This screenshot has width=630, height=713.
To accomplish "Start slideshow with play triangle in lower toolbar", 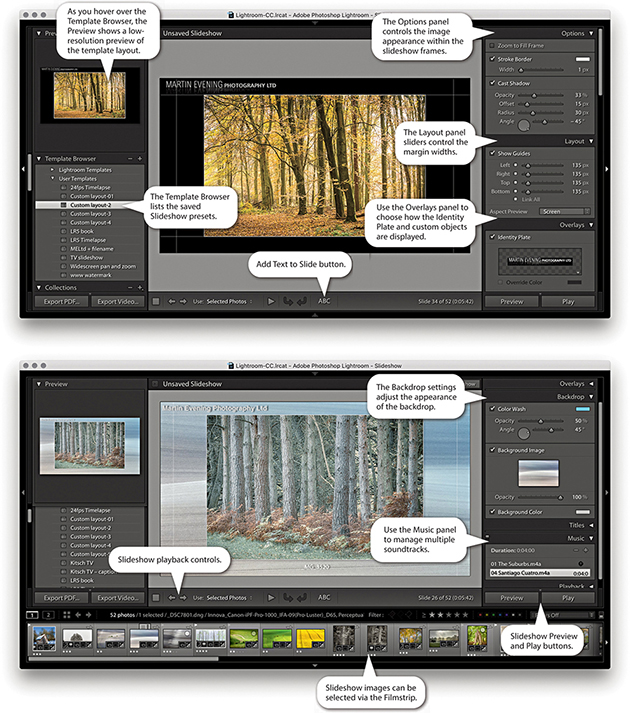I will (x=271, y=598).
